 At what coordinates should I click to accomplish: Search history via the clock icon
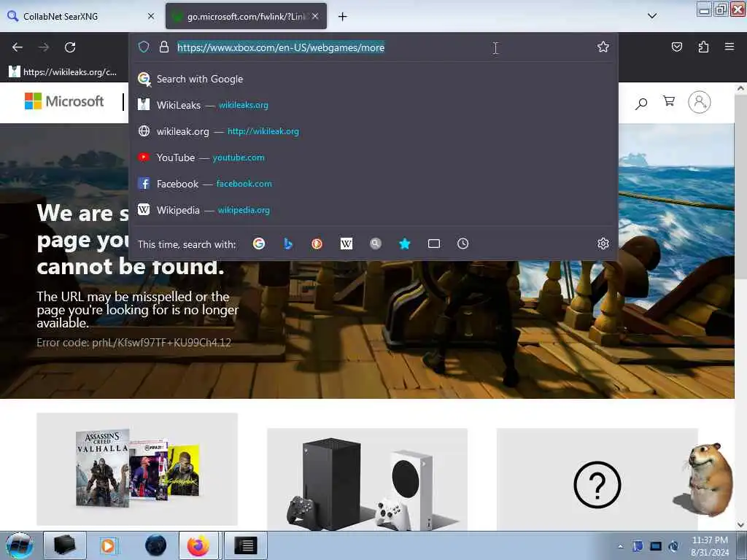point(463,244)
